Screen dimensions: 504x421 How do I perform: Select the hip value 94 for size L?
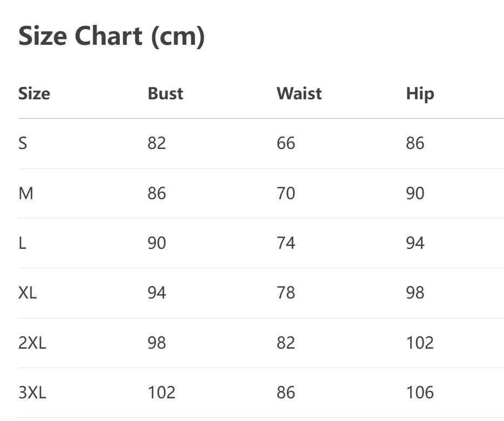click(415, 243)
